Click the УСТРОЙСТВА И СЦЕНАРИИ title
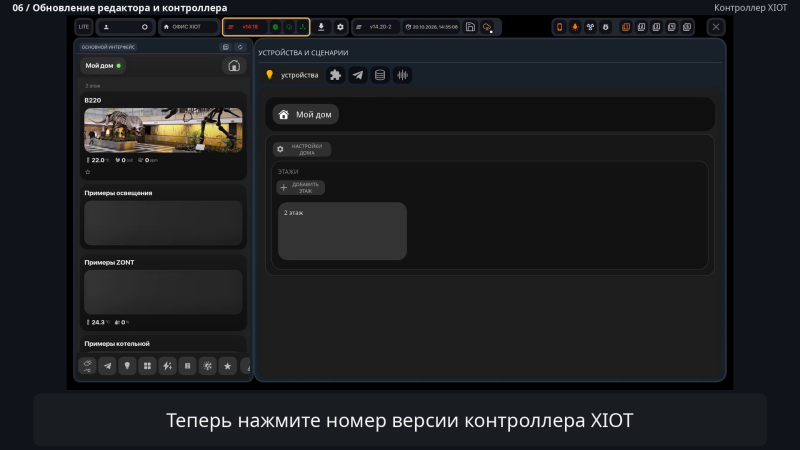This screenshot has width=800, height=450. tap(303, 53)
